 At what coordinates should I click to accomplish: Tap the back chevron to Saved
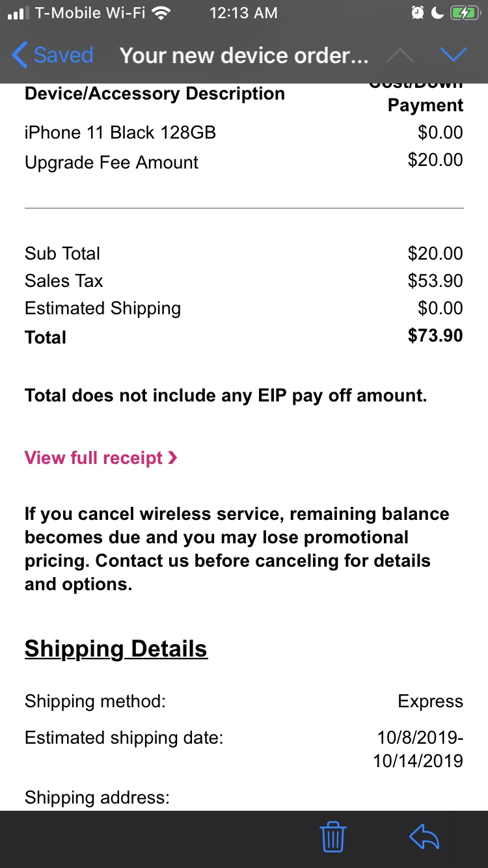coord(20,55)
